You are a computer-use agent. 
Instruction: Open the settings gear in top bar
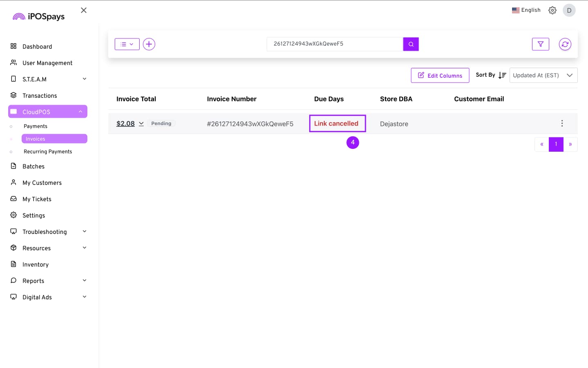[x=552, y=10]
